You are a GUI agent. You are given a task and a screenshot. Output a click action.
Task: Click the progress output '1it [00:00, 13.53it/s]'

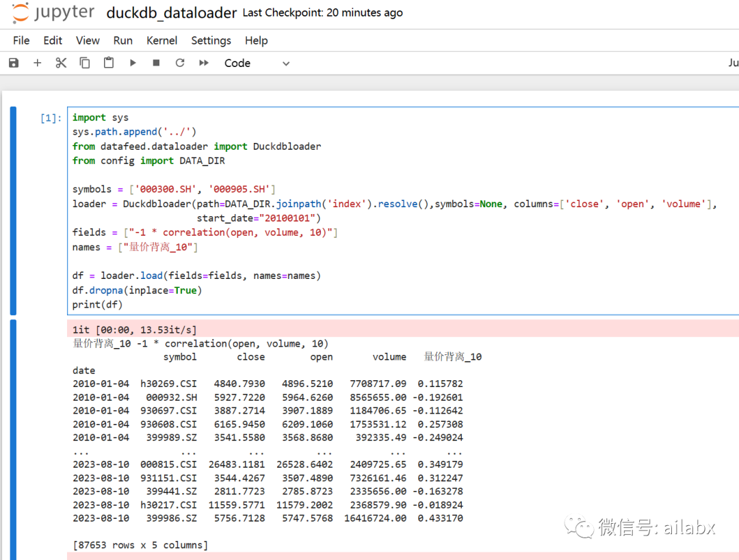[135, 330]
